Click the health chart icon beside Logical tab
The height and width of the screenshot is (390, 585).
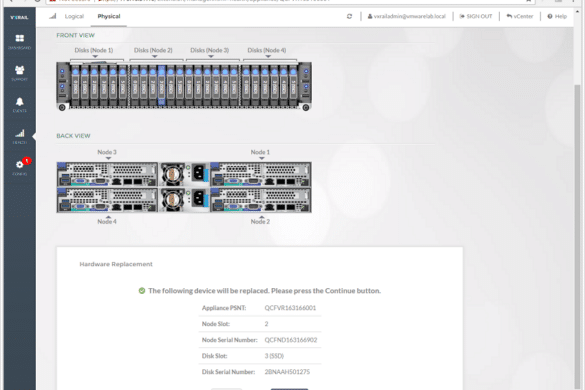point(53,16)
